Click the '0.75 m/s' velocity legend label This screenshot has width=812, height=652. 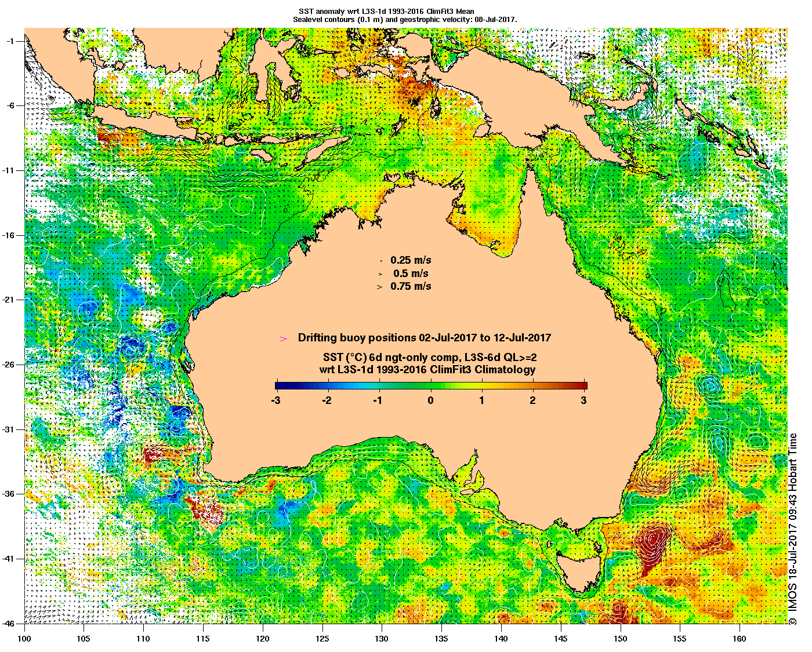pyautogui.click(x=411, y=286)
